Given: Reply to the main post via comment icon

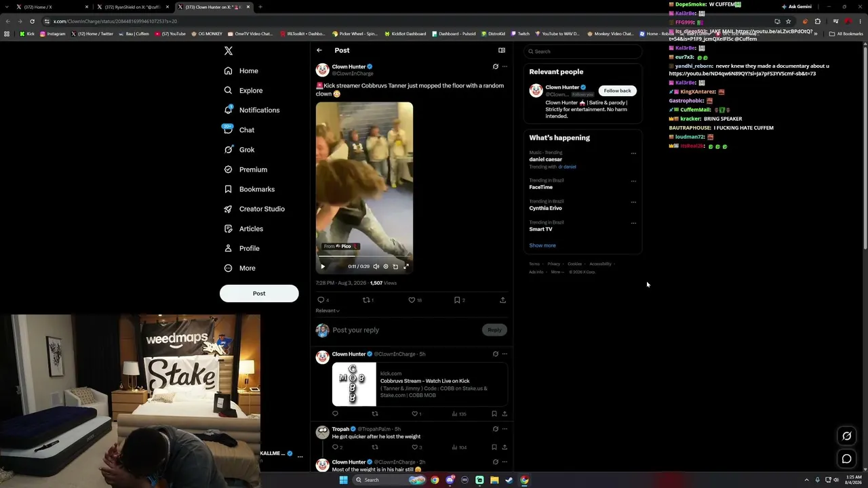Looking at the screenshot, I should tap(321, 300).
